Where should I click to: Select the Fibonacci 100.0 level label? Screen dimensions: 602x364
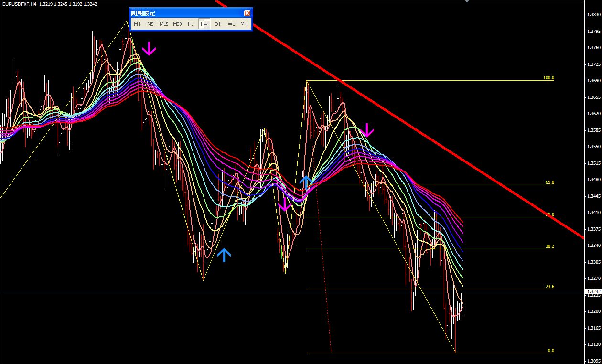pos(548,78)
